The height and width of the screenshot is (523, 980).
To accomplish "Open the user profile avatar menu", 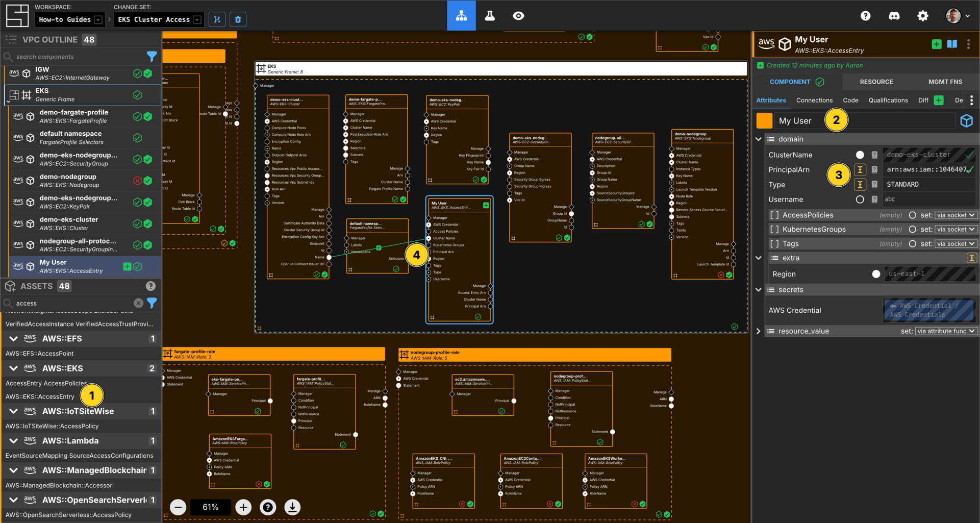I will (x=957, y=16).
